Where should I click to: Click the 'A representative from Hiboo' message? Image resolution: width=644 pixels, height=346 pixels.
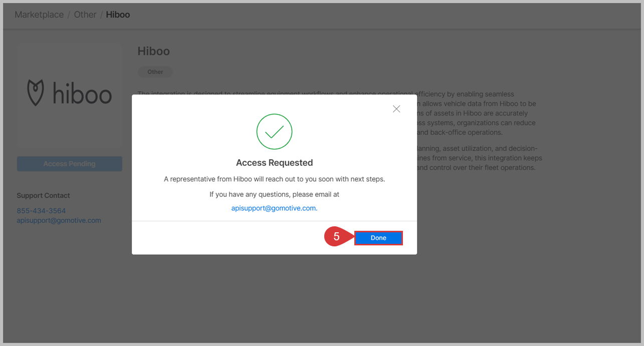[274, 179]
